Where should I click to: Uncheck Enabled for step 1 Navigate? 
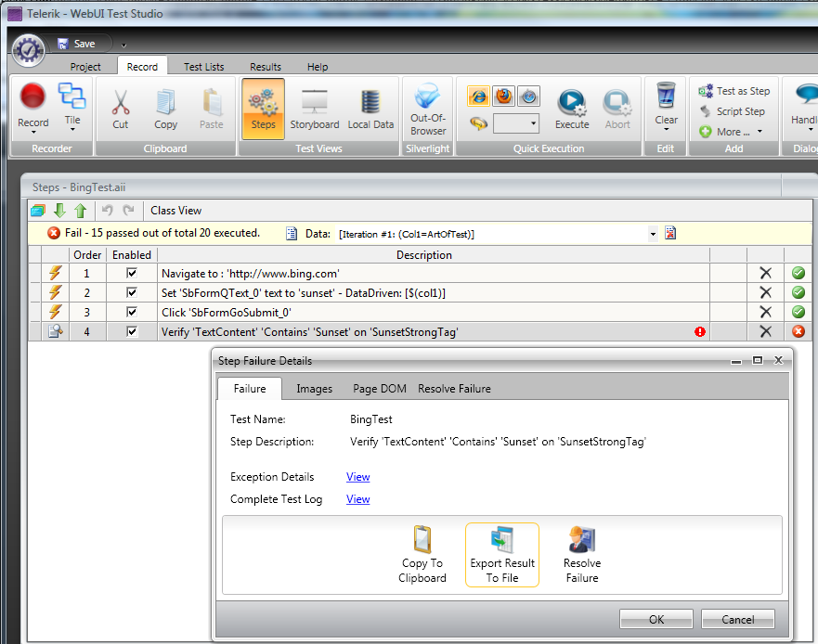[132, 273]
